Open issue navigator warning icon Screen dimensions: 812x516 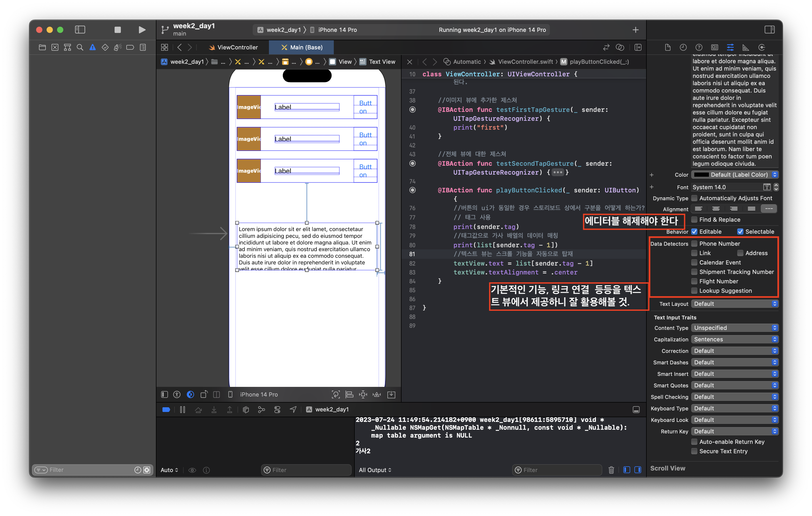coord(92,48)
